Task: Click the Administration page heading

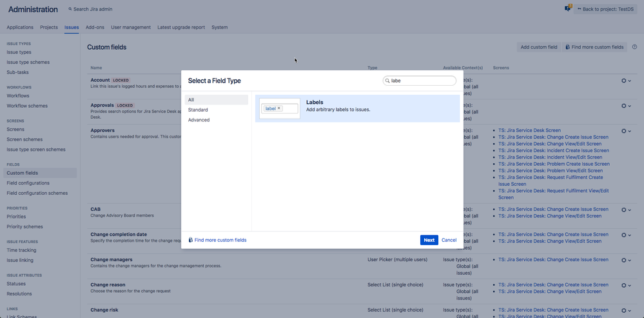Action: 33,10
